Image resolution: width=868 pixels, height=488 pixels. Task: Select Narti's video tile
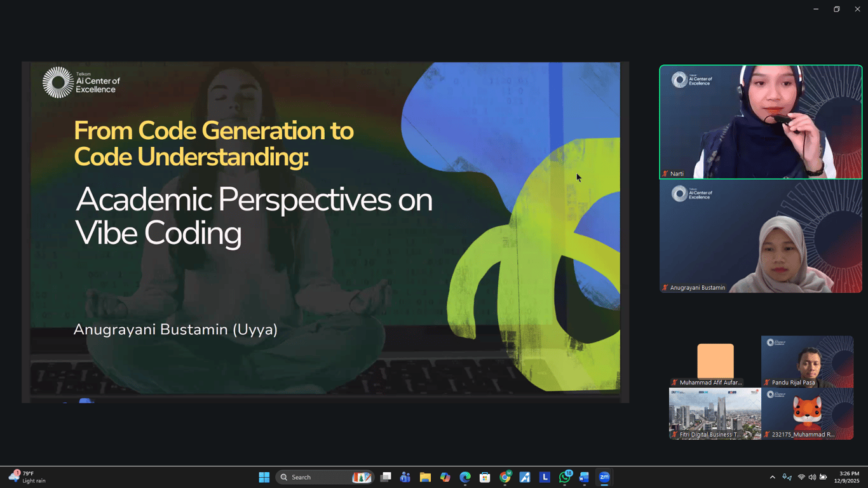point(761,122)
